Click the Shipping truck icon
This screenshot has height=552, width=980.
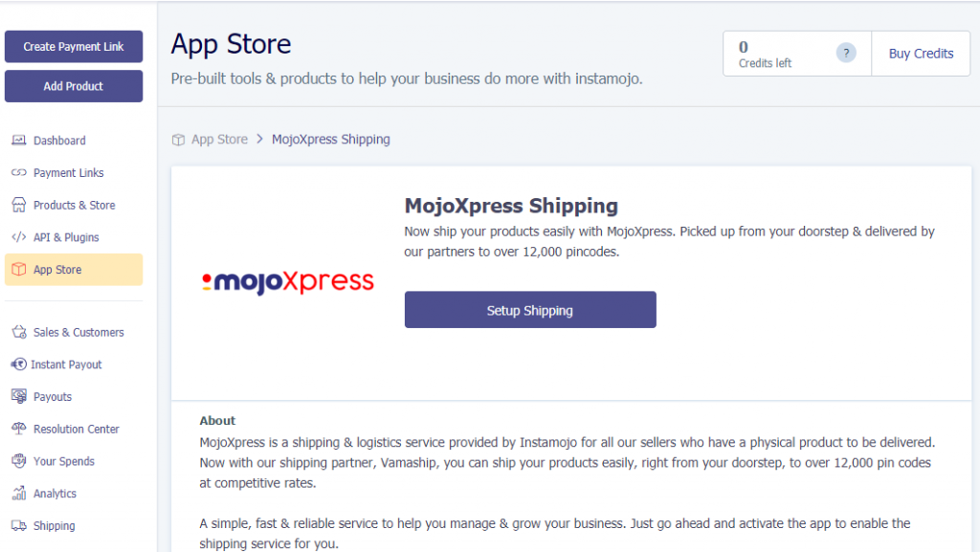coord(18,525)
